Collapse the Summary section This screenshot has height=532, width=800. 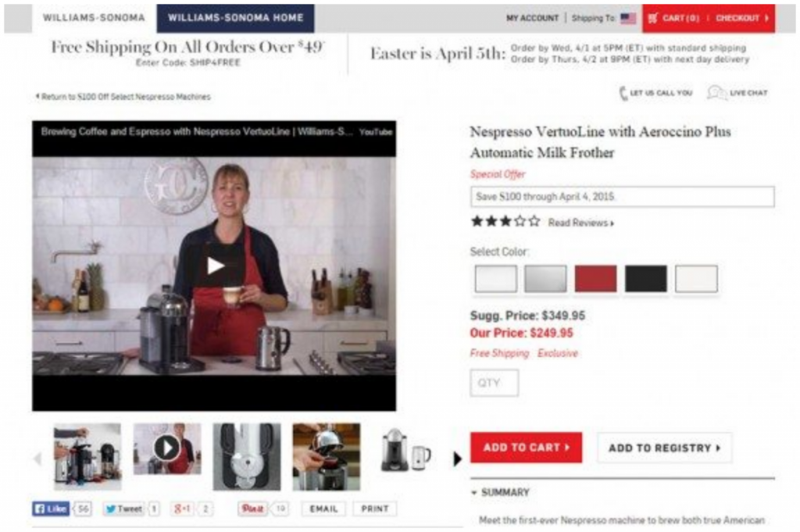pyautogui.click(x=474, y=493)
